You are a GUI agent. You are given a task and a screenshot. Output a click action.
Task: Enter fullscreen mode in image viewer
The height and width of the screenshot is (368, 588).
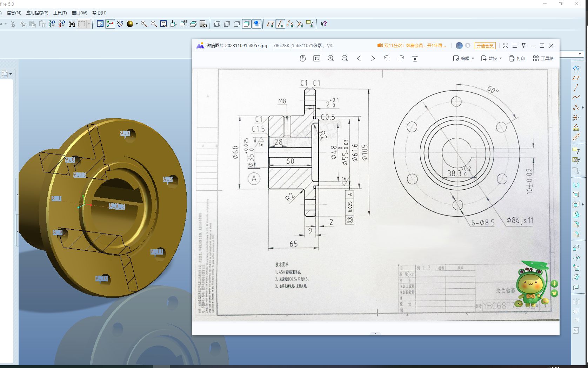pyautogui.click(x=505, y=46)
